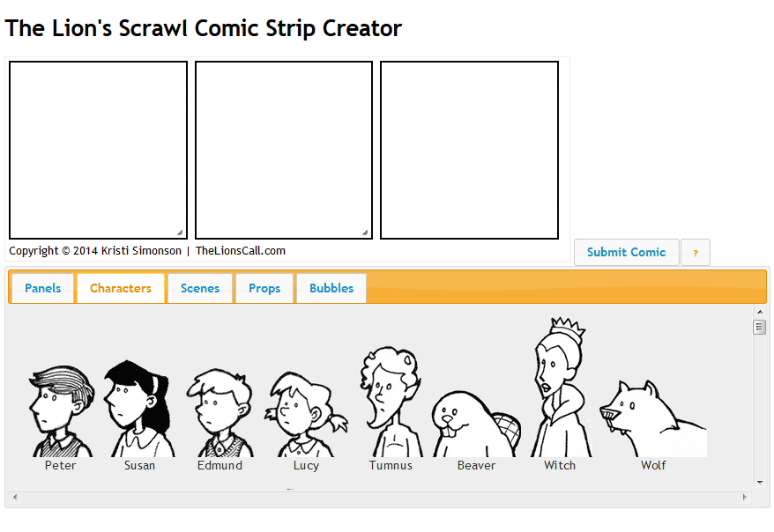Click the horizontal scrollbar right arrow

click(x=745, y=497)
